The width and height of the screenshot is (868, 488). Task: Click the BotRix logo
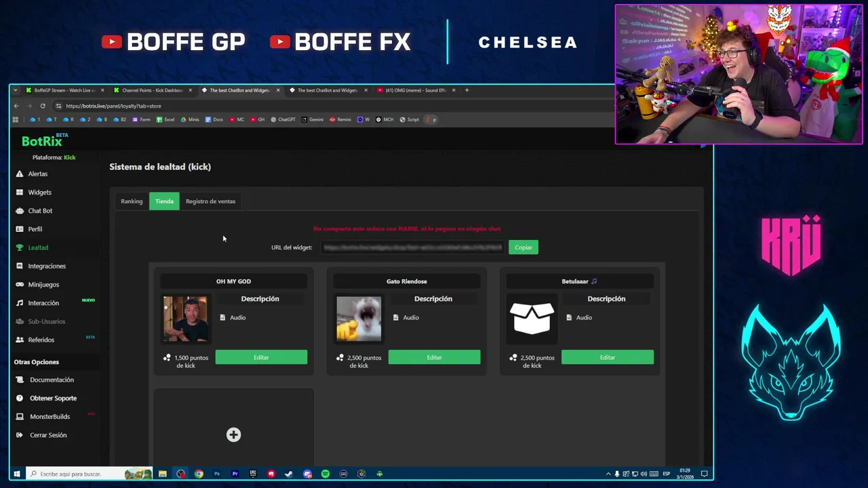(42, 141)
